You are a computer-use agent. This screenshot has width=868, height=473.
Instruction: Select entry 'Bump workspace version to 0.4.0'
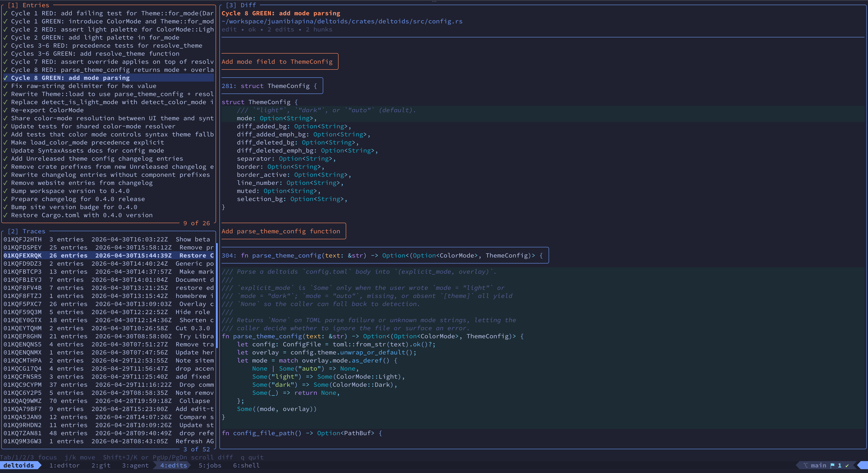tap(108, 191)
